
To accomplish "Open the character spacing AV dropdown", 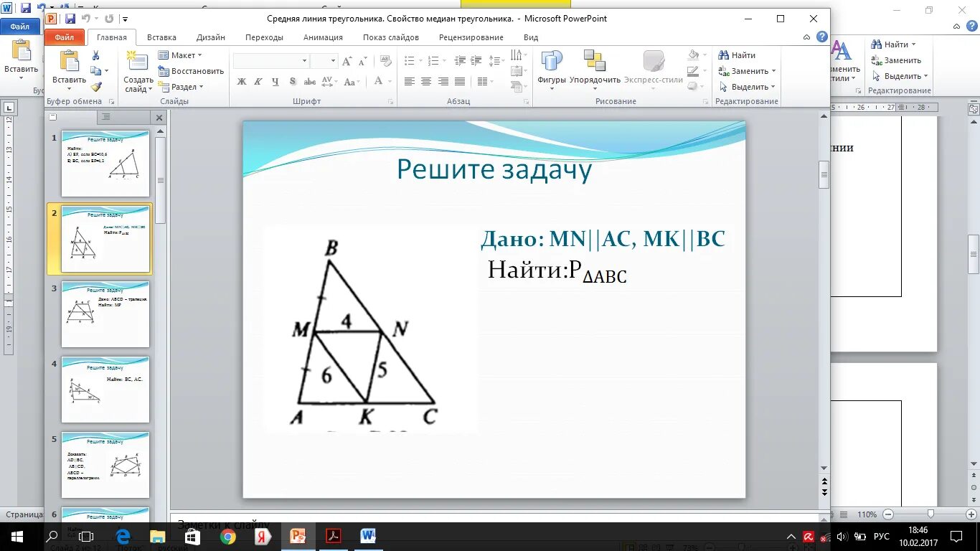I will point(331,82).
